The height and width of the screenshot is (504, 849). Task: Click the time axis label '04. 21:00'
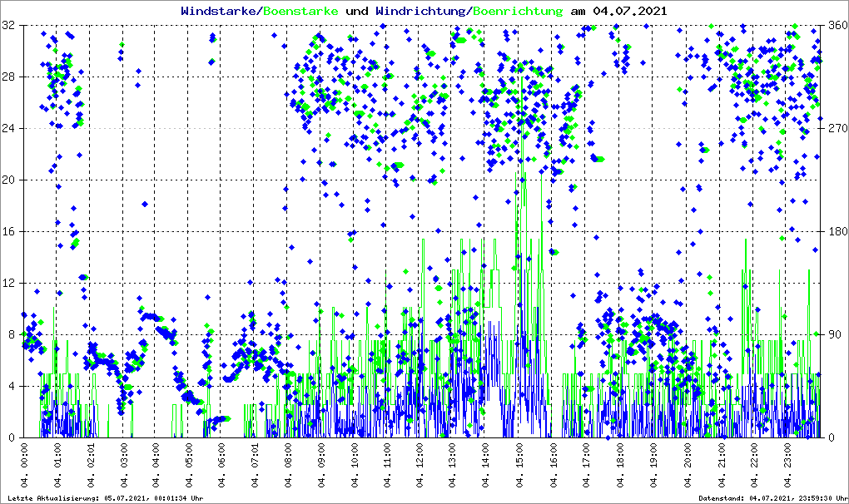[721, 465]
